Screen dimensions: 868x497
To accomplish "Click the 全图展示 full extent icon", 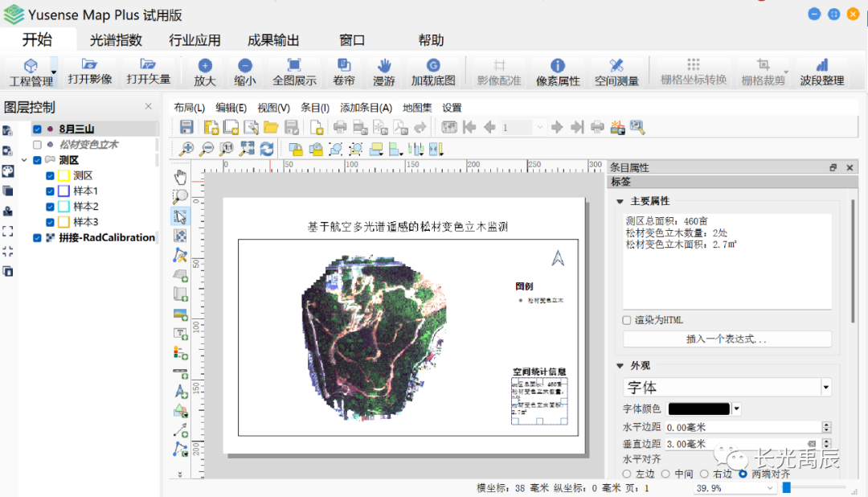I will pyautogui.click(x=294, y=71).
